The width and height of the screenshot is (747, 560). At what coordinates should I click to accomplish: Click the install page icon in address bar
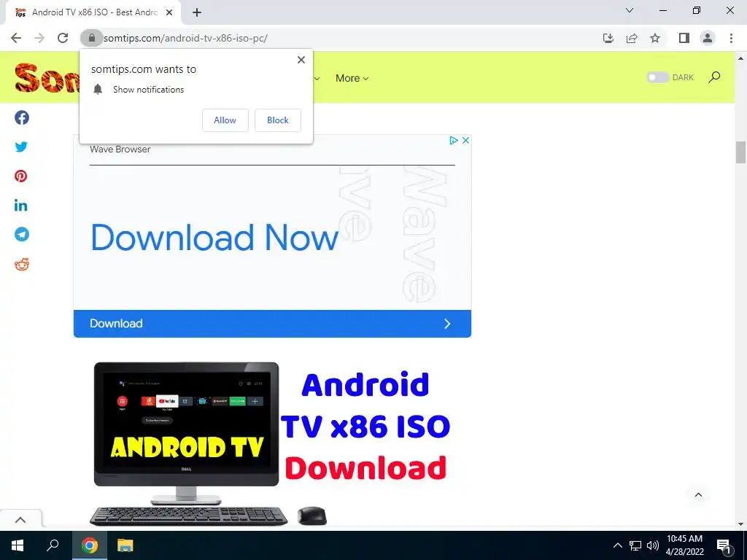[608, 38]
